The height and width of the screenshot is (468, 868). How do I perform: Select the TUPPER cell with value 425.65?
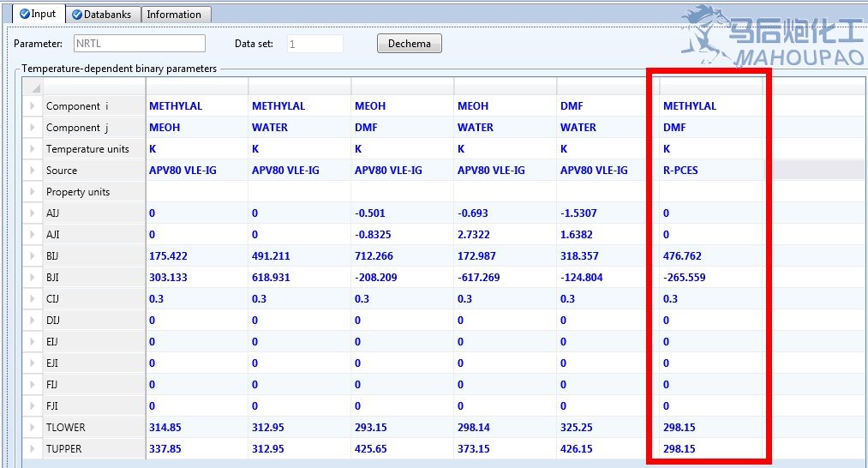pyautogui.click(x=402, y=449)
